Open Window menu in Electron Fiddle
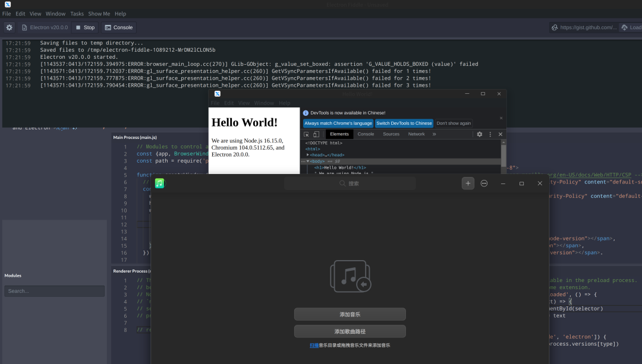The height and width of the screenshot is (364, 642). click(55, 14)
